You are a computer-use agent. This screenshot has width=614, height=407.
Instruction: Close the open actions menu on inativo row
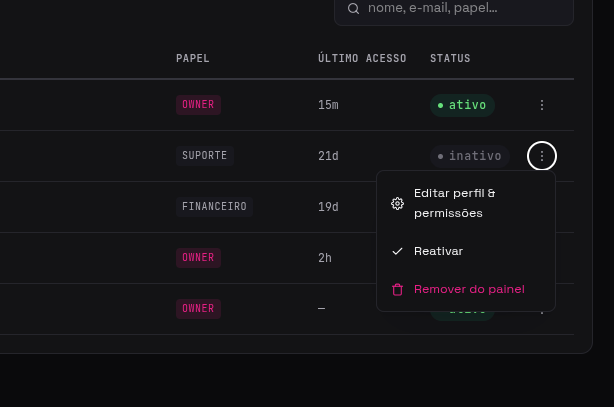(542, 156)
